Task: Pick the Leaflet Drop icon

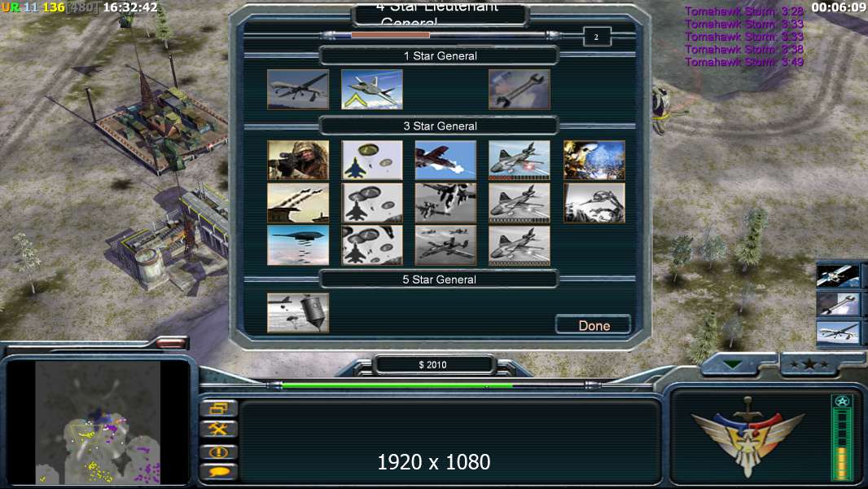Action: [x=594, y=160]
